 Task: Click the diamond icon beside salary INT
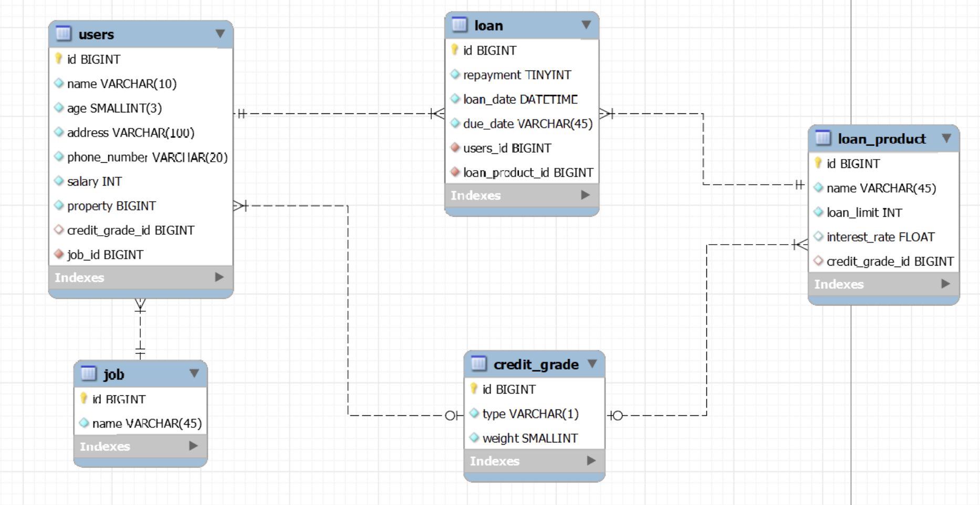59,181
